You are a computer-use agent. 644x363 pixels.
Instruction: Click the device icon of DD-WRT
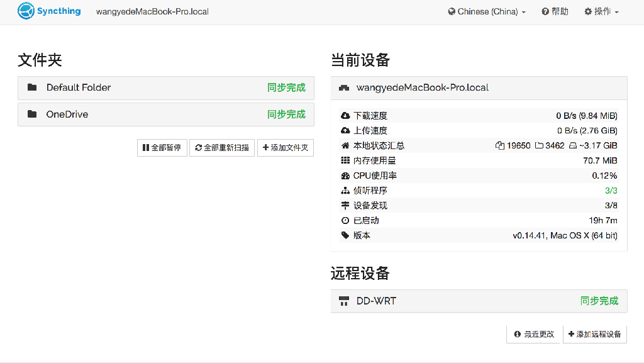coord(344,301)
